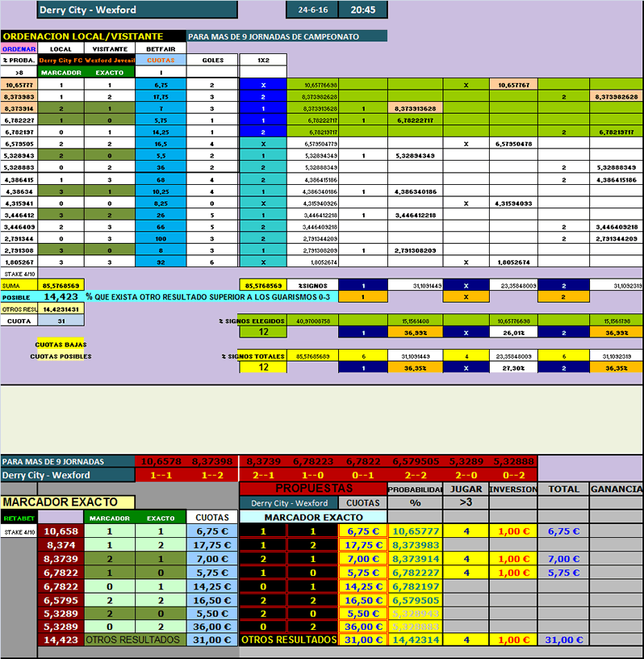Select the red 6,5795 cell
This screenshot has height=659, width=644.
pos(61,600)
